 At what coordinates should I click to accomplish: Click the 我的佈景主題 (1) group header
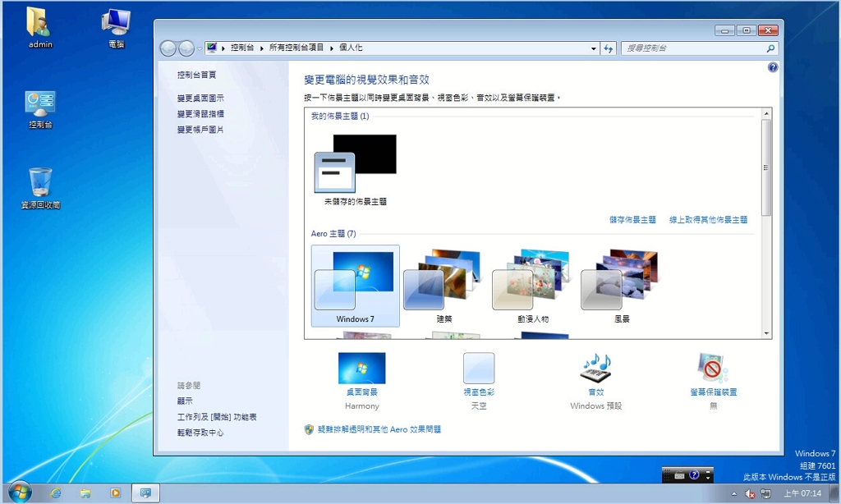[340, 117]
